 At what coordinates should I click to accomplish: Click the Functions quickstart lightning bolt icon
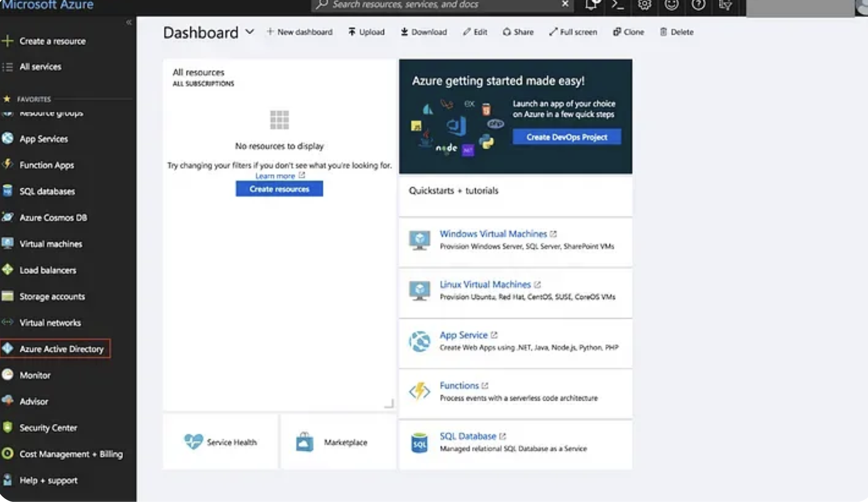click(x=420, y=391)
